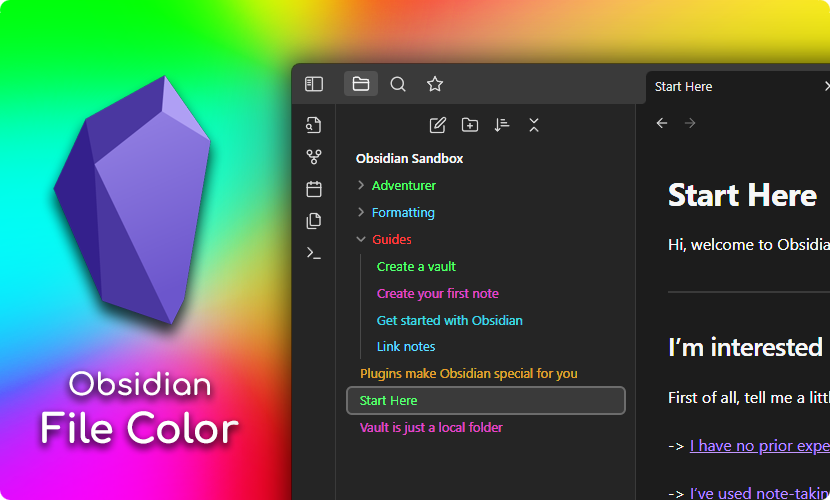Open the 'Link notes' file

coord(406,347)
